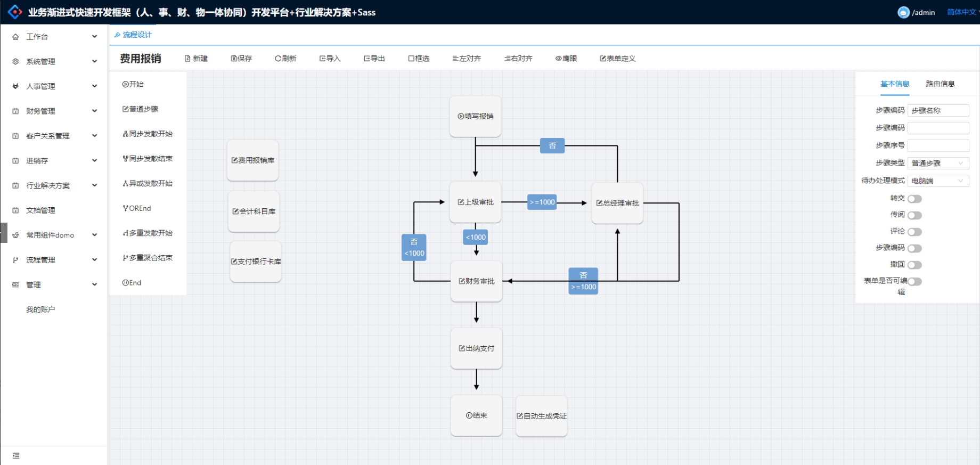This screenshot has width=980, height=465.
Task: Open 我的账户 menu item
Action: (x=40, y=309)
